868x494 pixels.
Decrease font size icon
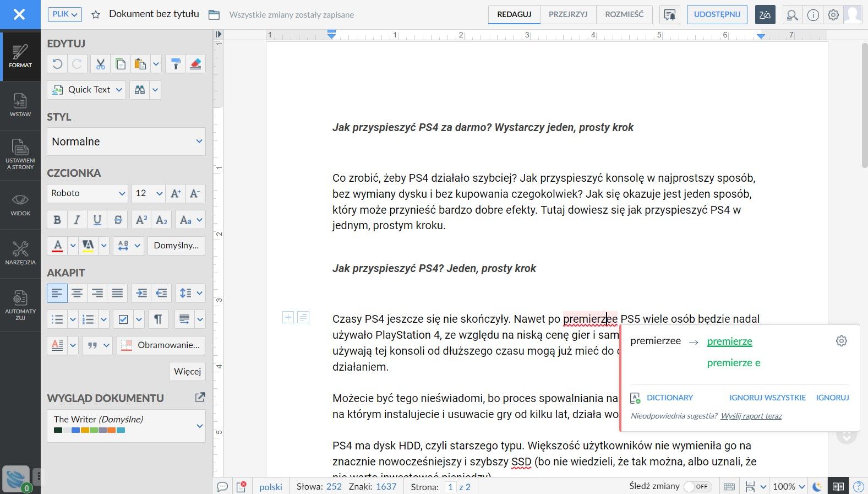click(195, 193)
